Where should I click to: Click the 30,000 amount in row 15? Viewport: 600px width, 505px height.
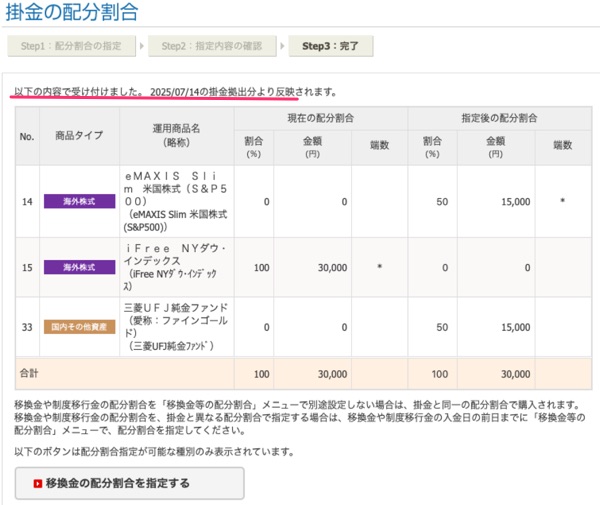pos(333,267)
